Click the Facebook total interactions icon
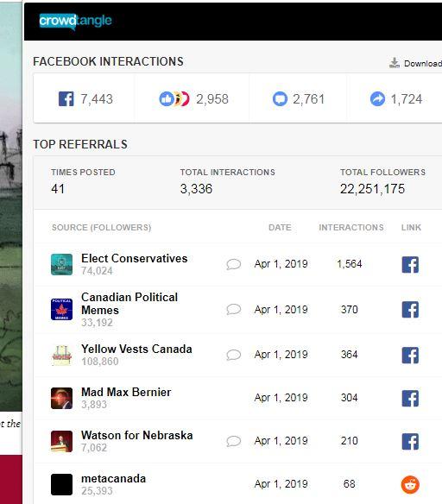442x504 pixels. pyautogui.click(x=66, y=98)
